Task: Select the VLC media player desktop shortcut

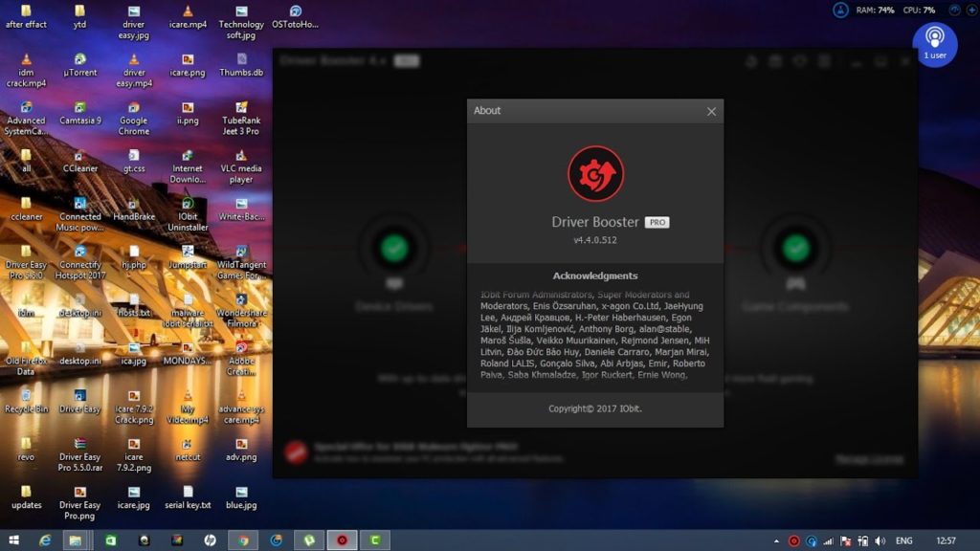Action: pos(241,166)
